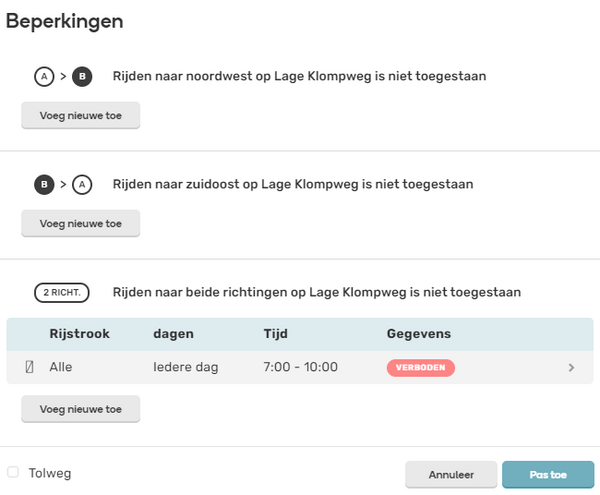The width and height of the screenshot is (600, 495).
Task: Click the white A circle in the A>B row
Action: [44, 77]
